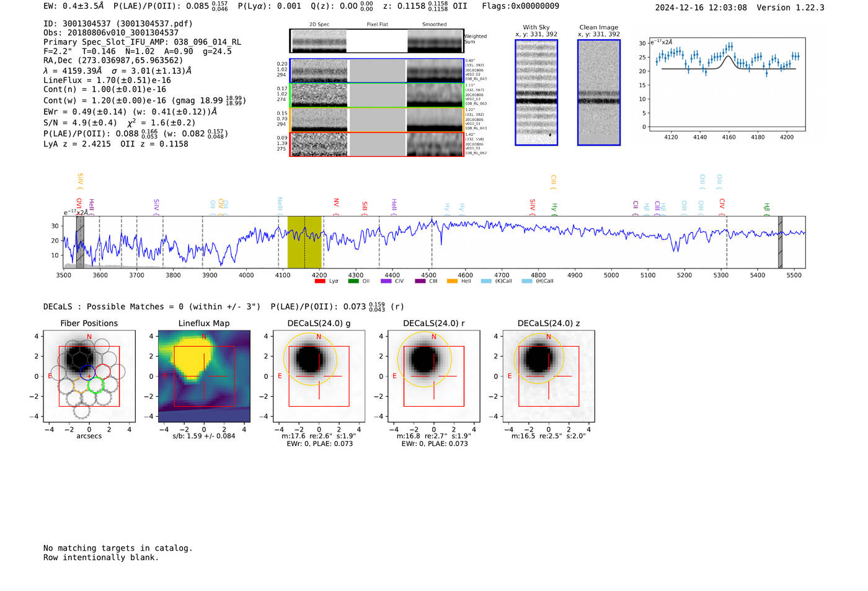Viewport: 868px width, 591px height.
Task: Click the yellow circle in DECaLS g image
Action: tap(310, 358)
